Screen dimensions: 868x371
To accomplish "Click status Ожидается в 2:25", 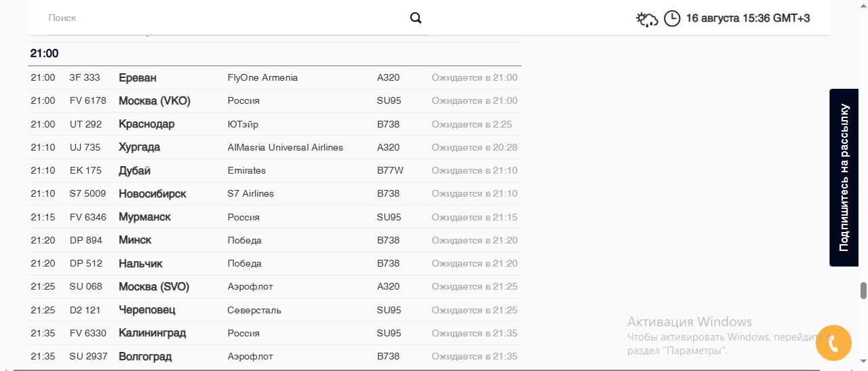I will coord(472,124).
